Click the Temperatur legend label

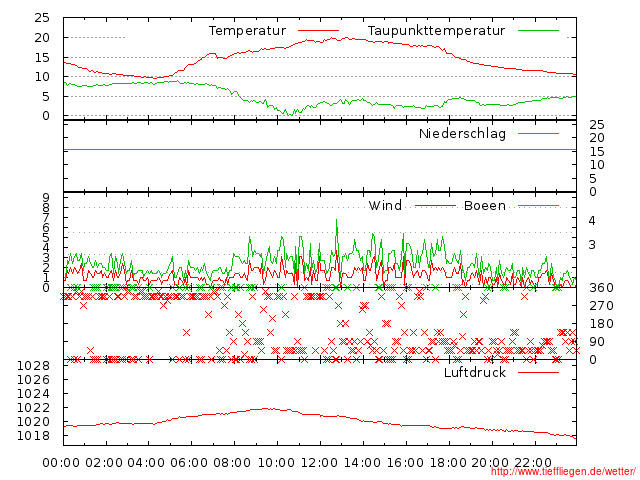click(x=247, y=31)
